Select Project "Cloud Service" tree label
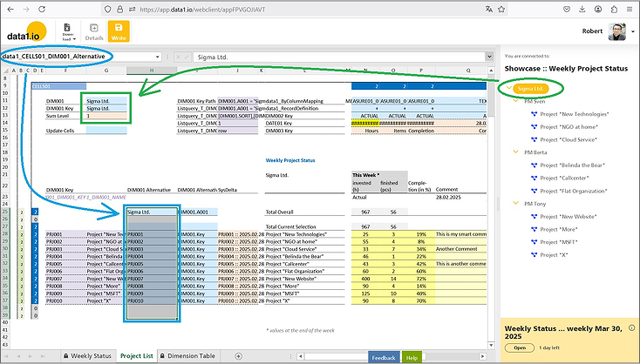 click(569, 139)
